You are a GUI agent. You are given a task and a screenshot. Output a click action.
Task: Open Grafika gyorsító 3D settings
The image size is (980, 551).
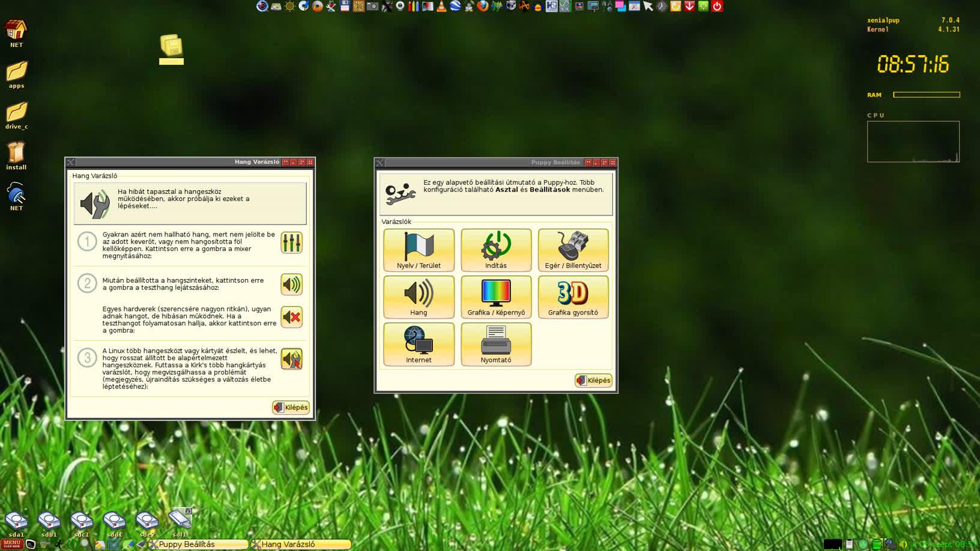(573, 297)
